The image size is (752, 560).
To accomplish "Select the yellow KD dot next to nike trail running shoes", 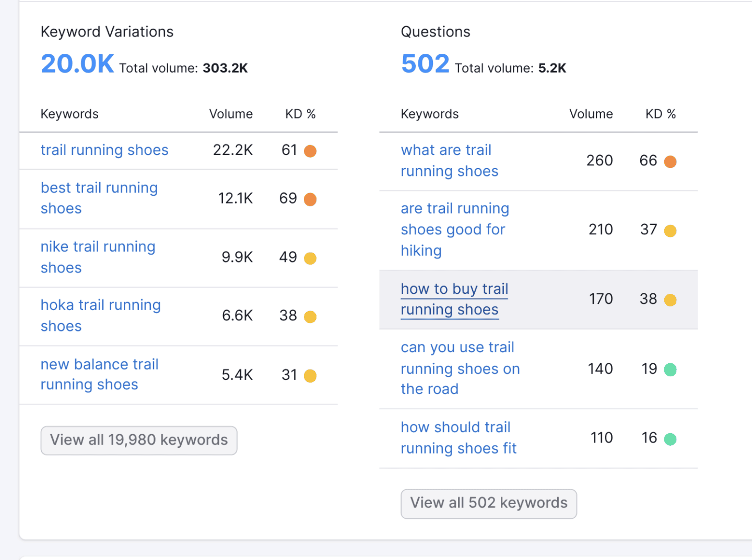I will click(311, 258).
